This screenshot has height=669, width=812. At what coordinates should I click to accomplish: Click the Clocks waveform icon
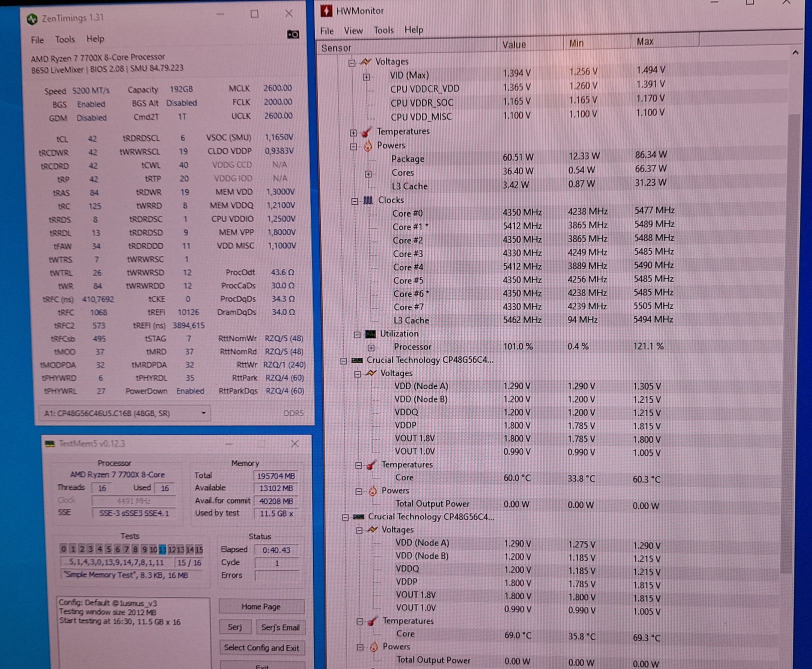[x=368, y=200]
